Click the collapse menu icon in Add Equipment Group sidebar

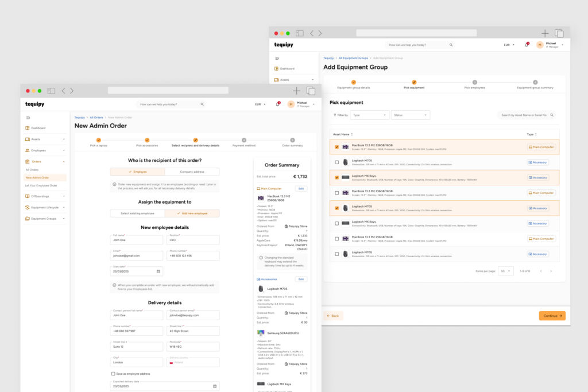(277, 59)
